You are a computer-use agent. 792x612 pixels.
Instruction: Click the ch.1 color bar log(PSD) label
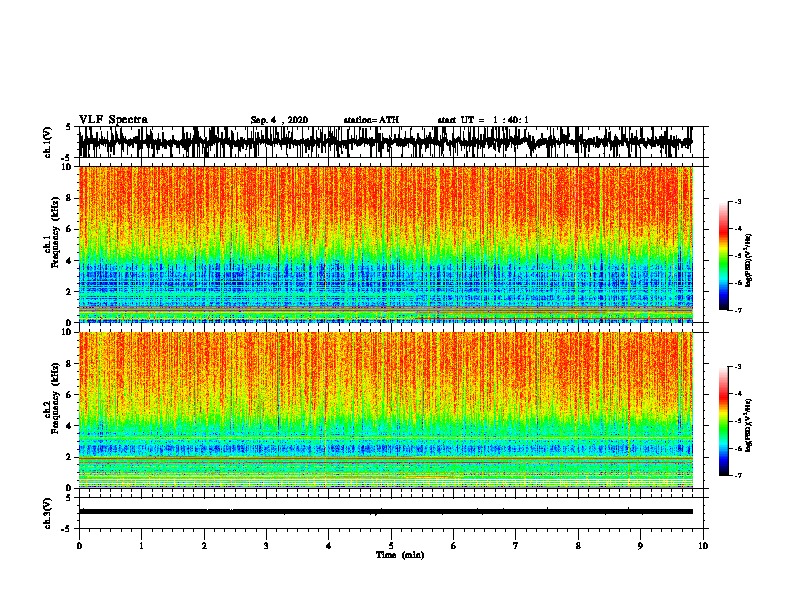[x=748, y=260]
